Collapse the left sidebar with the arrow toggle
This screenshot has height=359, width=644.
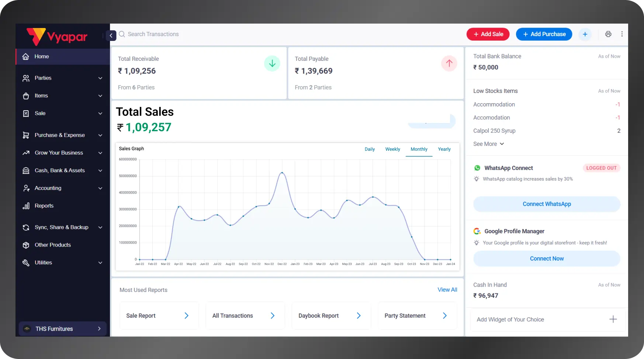111,35
